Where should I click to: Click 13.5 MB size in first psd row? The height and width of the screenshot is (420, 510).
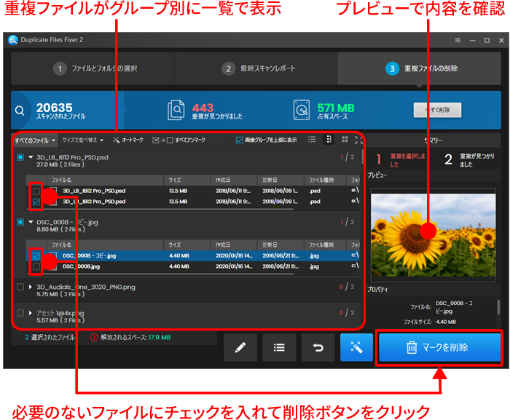pos(178,191)
